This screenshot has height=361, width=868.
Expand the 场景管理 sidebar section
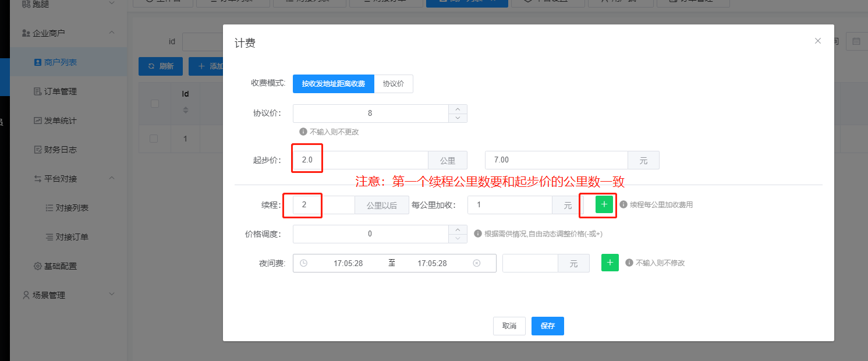coord(111,295)
